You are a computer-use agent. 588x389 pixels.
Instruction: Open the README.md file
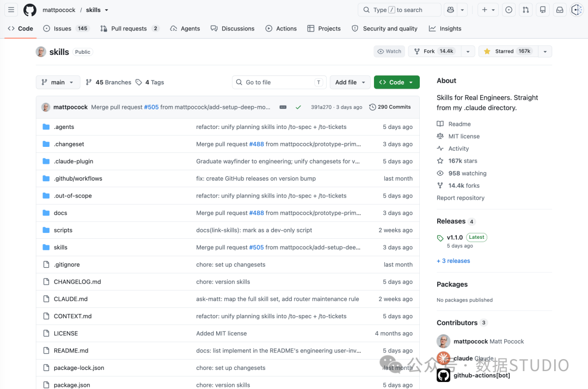[71, 351]
